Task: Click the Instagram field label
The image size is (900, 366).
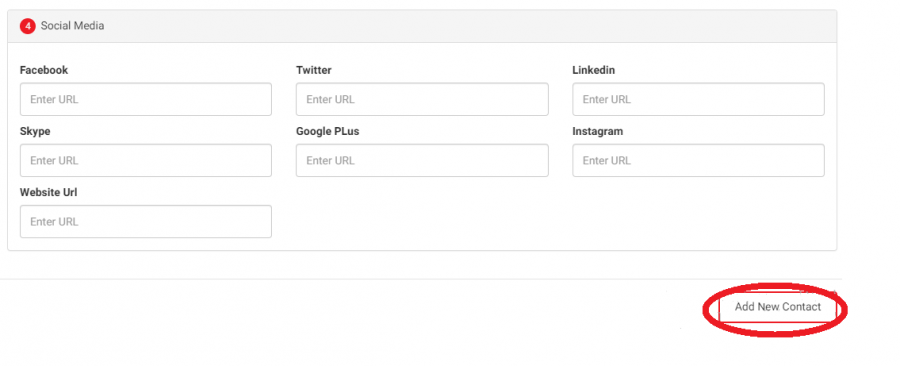Action: (598, 131)
